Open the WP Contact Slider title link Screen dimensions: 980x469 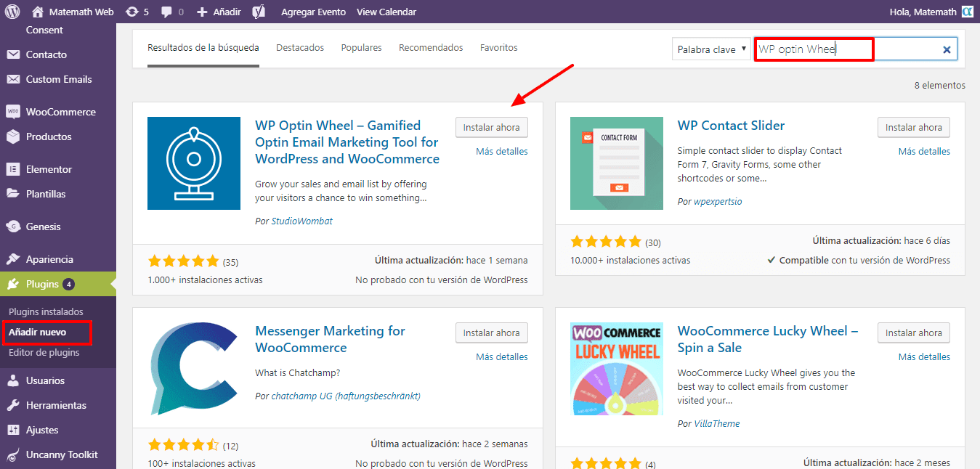coord(731,126)
